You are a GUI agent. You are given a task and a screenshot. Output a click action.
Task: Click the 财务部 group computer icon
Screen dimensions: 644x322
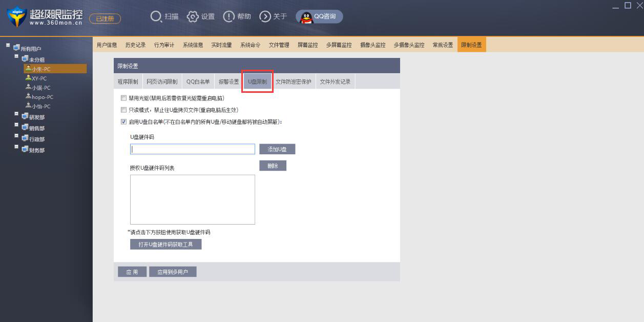point(25,150)
